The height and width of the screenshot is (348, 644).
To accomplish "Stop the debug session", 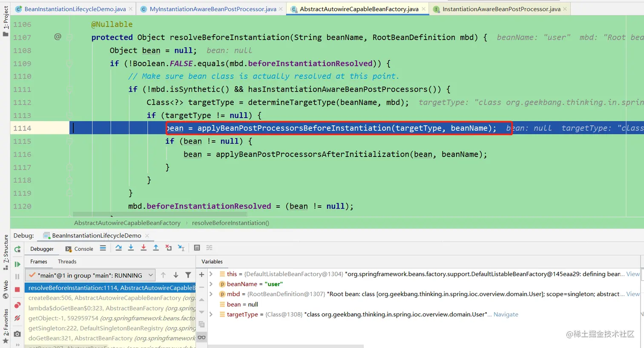I will tap(17, 290).
